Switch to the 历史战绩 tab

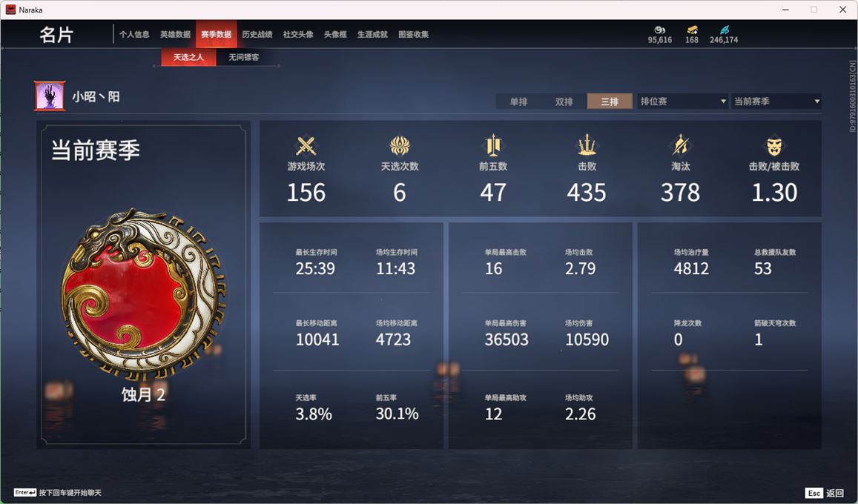[x=257, y=34]
